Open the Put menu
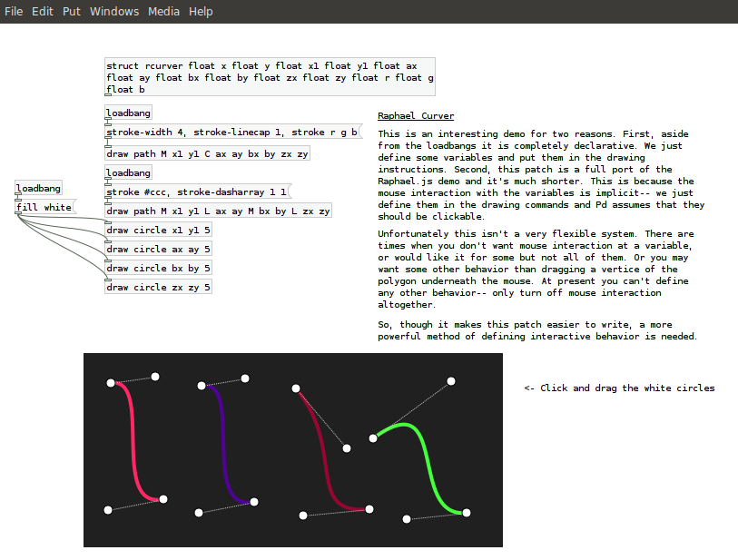Image resolution: width=738 pixels, height=560 pixels. coord(72,12)
